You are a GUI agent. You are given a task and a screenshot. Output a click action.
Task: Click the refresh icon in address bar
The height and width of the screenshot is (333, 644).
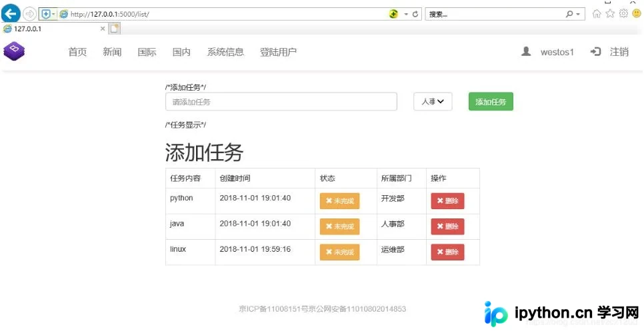click(415, 14)
